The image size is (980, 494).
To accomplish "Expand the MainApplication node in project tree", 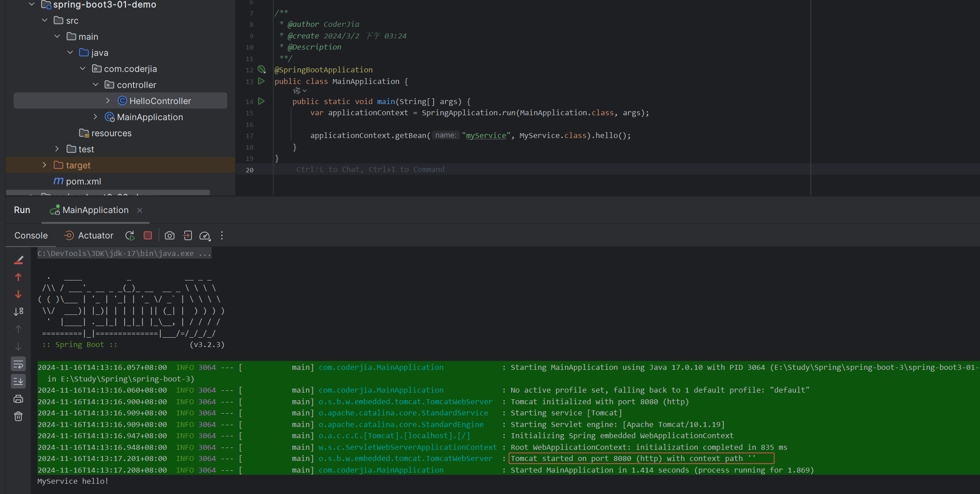I will click(96, 117).
